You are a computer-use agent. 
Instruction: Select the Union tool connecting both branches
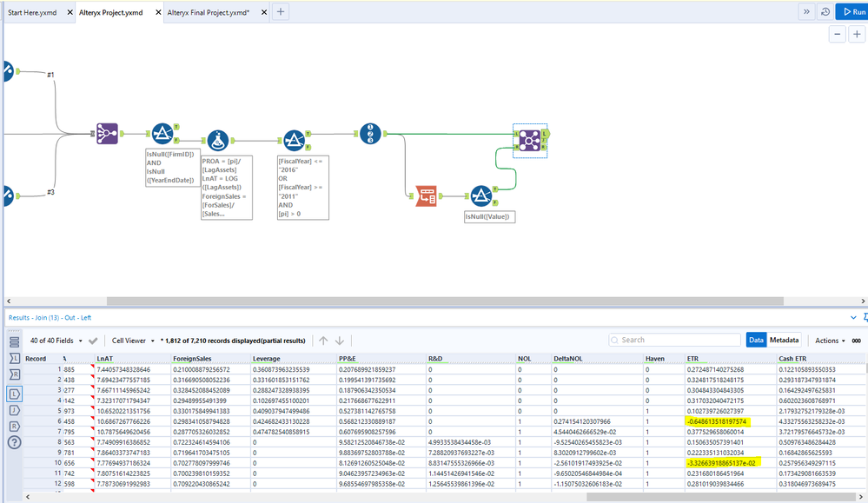370,134
